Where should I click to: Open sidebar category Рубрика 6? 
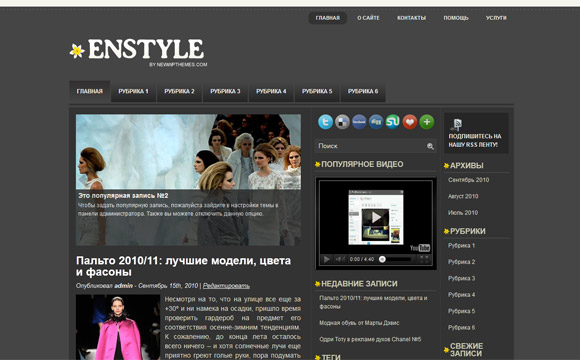461,327
